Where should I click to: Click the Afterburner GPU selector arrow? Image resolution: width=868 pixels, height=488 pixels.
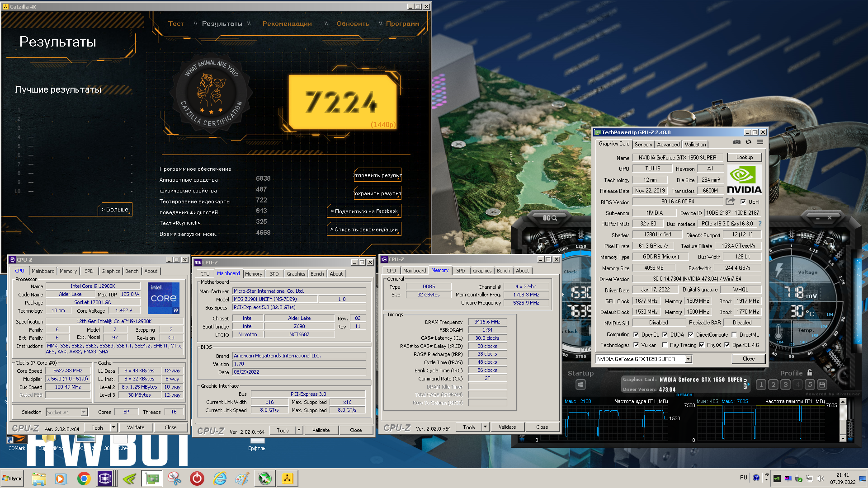click(x=748, y=384)
